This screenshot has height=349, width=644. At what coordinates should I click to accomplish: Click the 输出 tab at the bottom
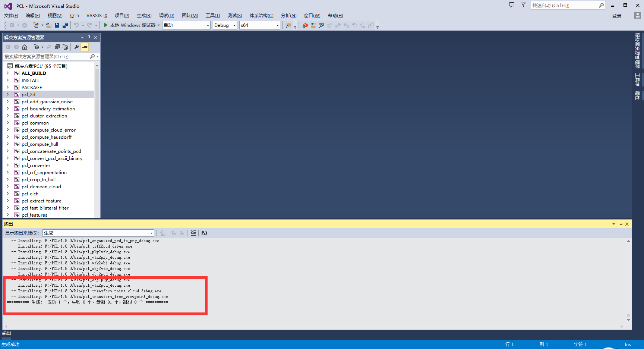point(7,333)
